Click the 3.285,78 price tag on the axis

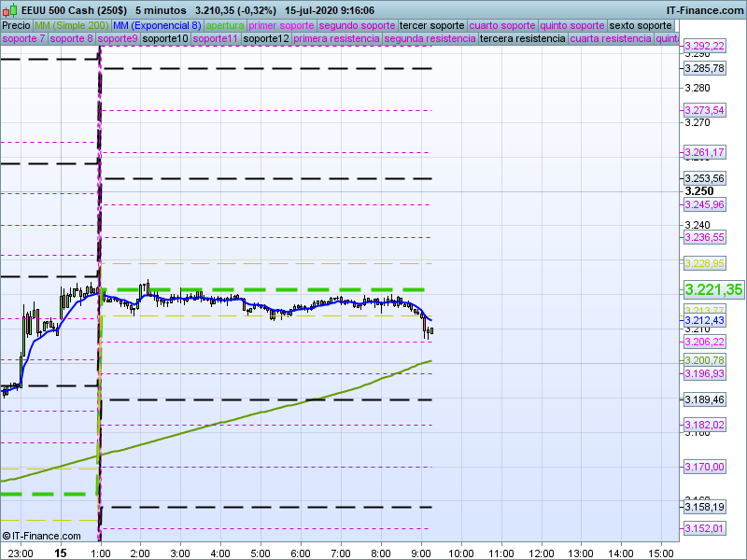coord(704,68)
